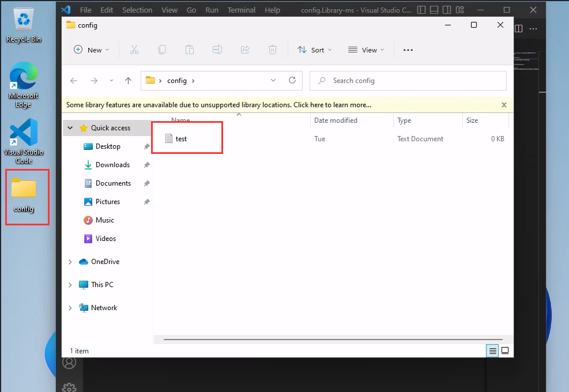Go forward with the Explorer forward arrow
Viewport: 569px width, 392px height.
(x=94, y=81)
